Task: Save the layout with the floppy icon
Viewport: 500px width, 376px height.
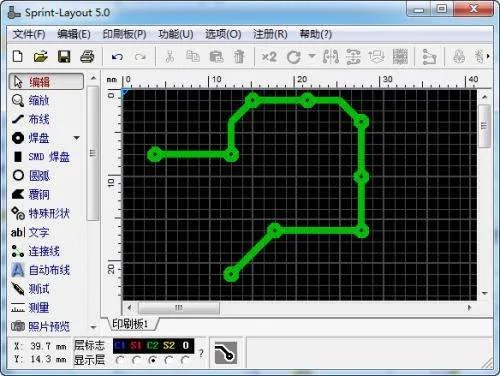Action: pyautogui.click(x=64, y=57)
